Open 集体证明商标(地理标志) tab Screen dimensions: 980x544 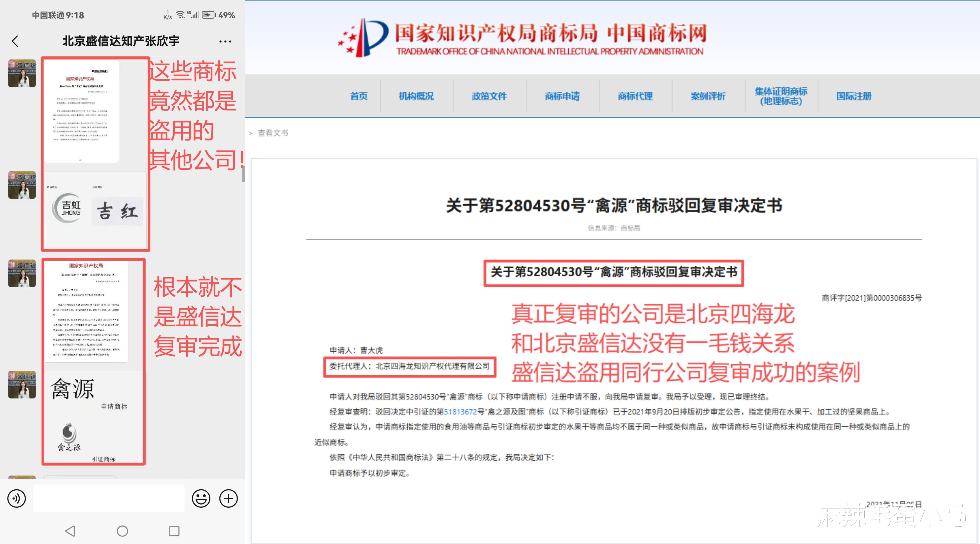coord(781,96)
